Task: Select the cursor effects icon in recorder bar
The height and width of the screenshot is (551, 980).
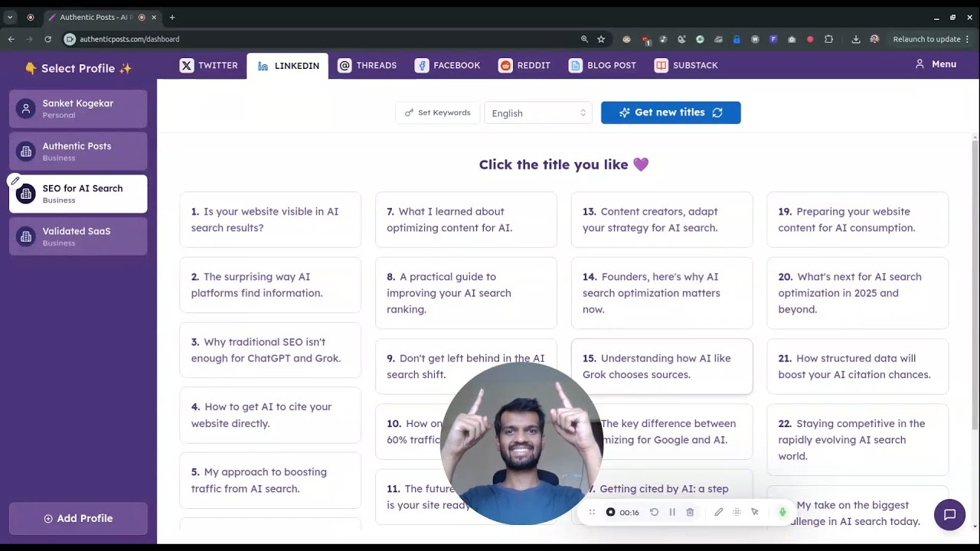Action: pos(755,512)
